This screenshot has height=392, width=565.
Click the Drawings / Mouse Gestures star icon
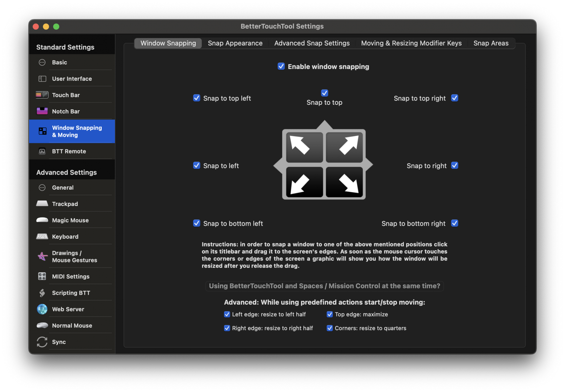(42, 256)
